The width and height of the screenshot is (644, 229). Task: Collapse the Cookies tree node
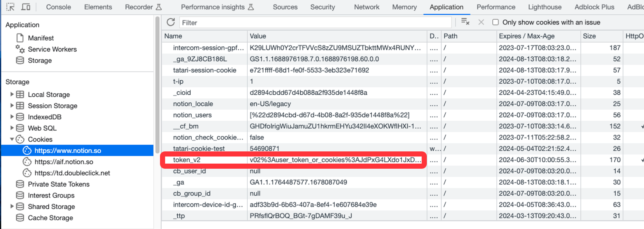(x=12, y=139)
